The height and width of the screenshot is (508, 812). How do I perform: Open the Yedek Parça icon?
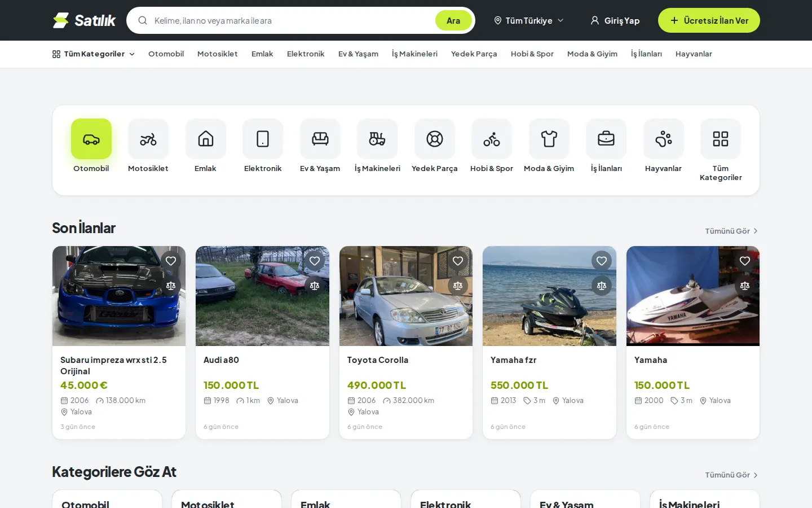[435, 139]
